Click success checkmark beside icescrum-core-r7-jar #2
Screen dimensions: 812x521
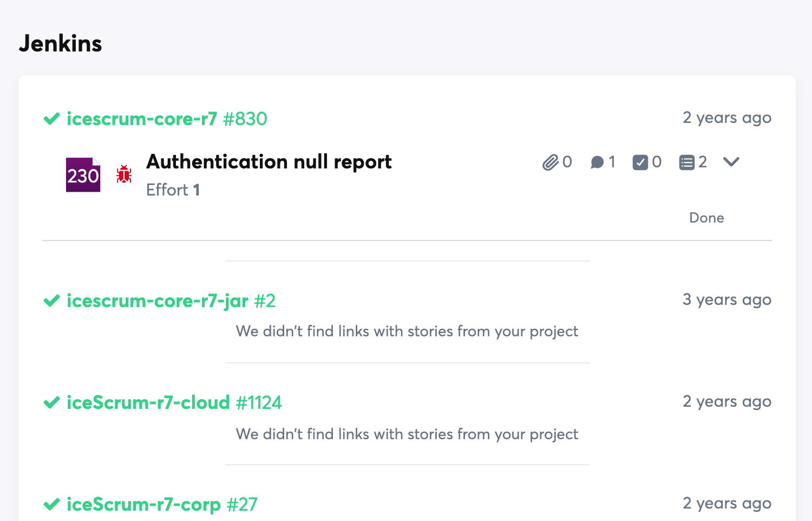(x=51, y=301)
